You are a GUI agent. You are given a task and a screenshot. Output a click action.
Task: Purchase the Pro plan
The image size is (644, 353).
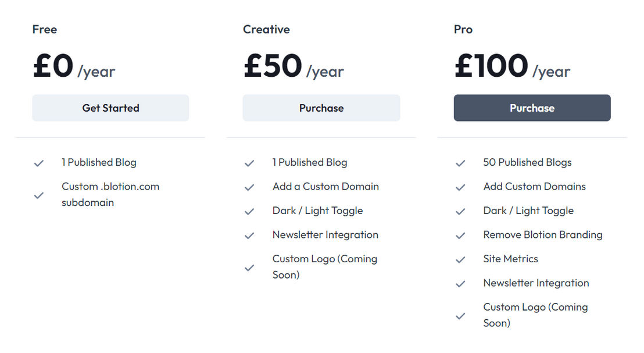(532, 108)
